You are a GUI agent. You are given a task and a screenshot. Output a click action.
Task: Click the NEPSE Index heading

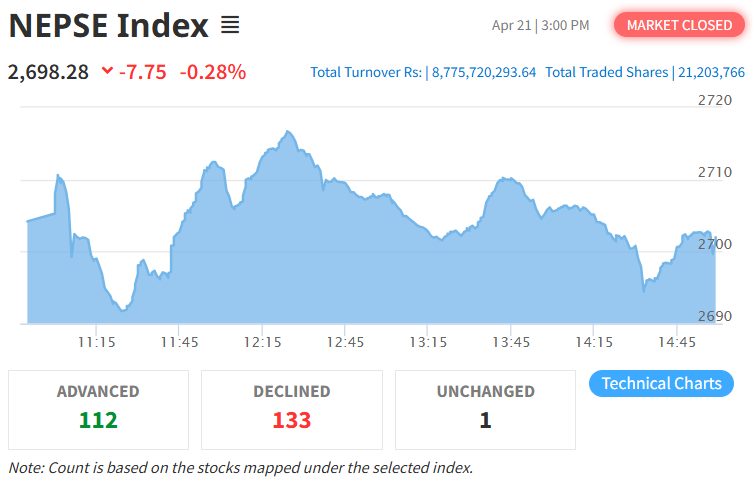(x=109, y=25)
